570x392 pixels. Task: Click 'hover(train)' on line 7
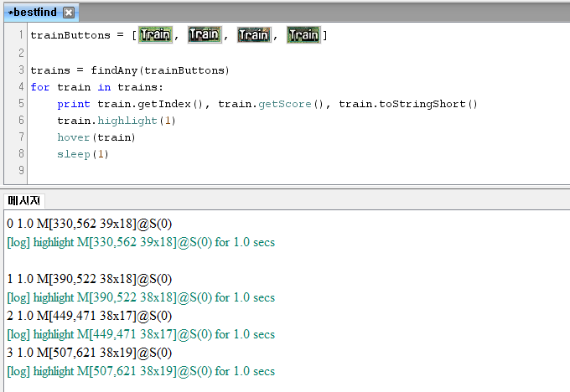(96, 137)
